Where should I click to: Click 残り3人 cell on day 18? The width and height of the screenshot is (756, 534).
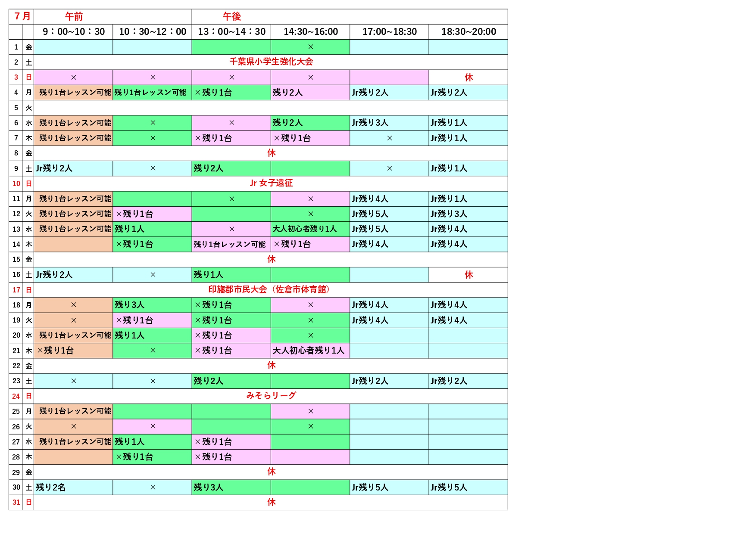(x=153, y=305)
